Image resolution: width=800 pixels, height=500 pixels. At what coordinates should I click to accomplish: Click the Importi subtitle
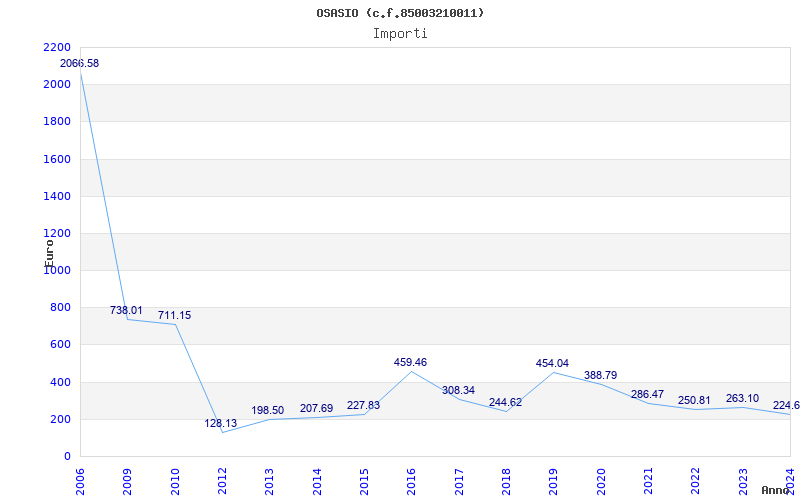(x=400, y=34)
